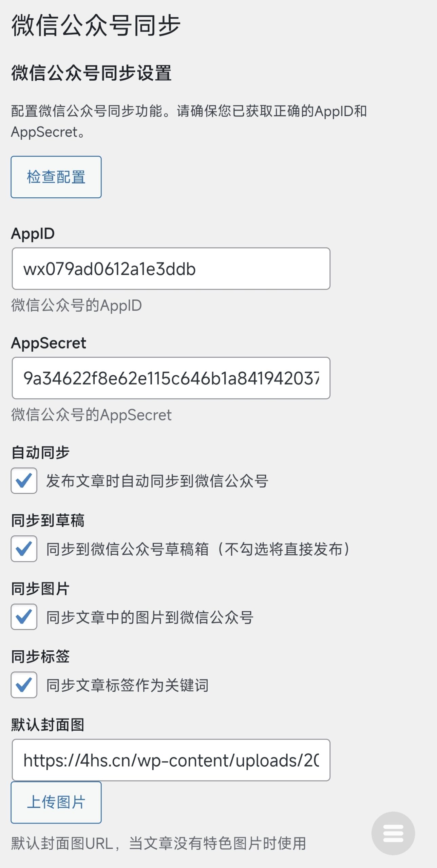The image size is (437, 868).
Task: Click the 检查配置 button
Action: (56, 177)
